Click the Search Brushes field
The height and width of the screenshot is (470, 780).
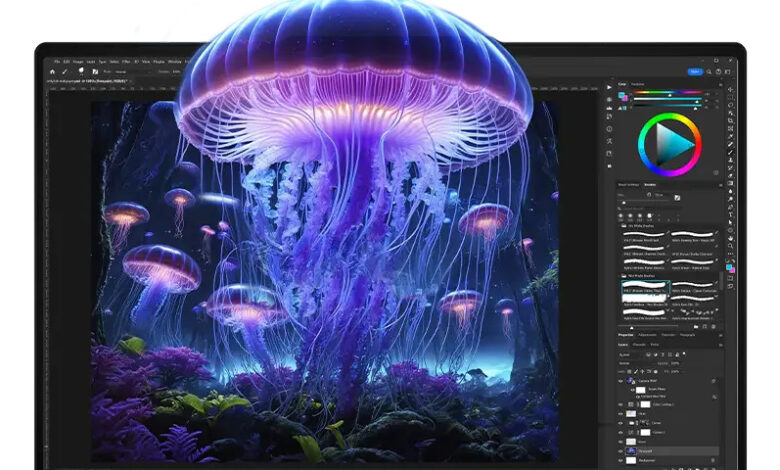pyautogui.click(x=650, y=208)
